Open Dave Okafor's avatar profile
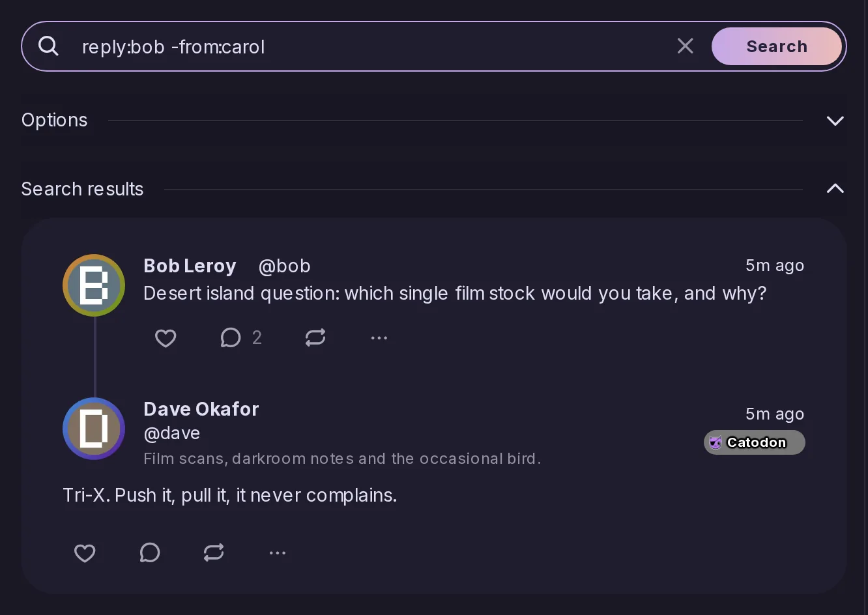This screenshot has height=615, width=868. point(94,429)
